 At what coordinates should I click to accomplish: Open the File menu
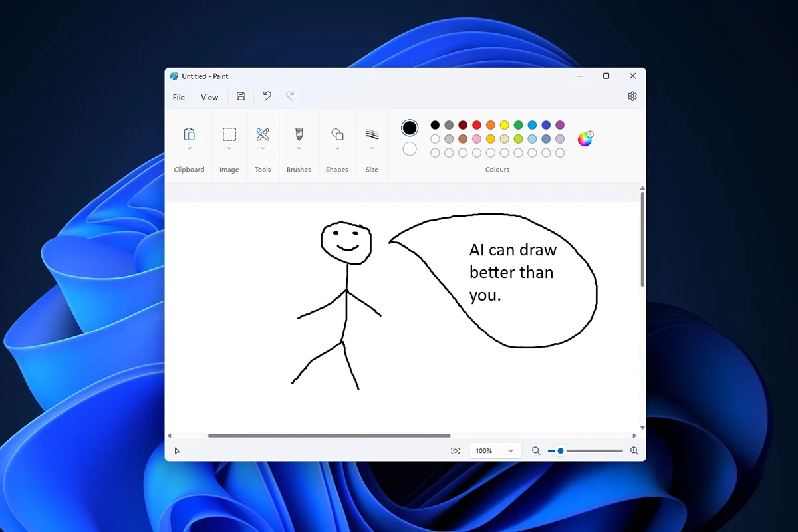179,97
